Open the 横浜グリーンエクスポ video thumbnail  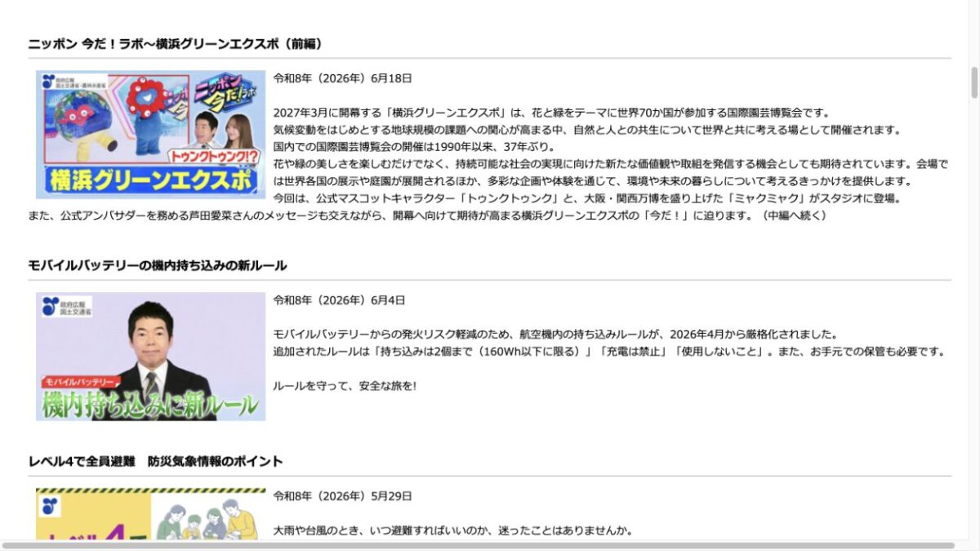(151, 135)
